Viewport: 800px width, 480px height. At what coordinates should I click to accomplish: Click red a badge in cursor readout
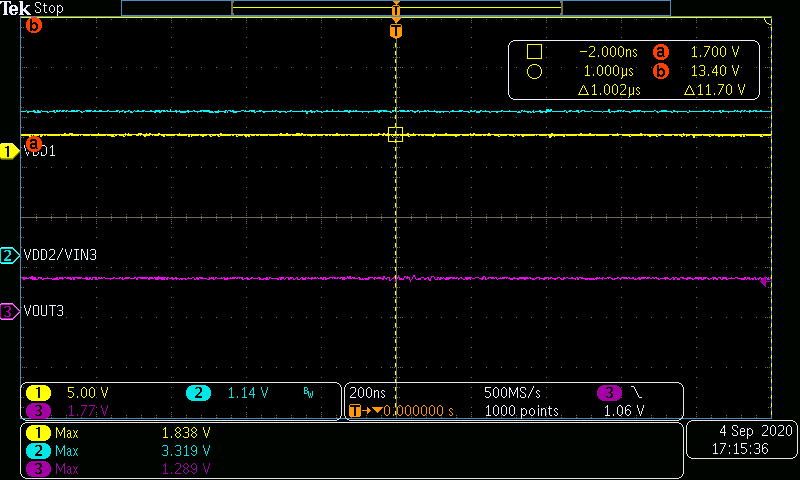click(661, 52)
